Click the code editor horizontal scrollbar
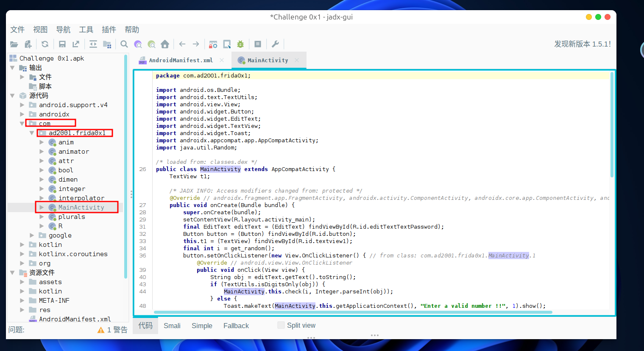 tap(353, 312)
